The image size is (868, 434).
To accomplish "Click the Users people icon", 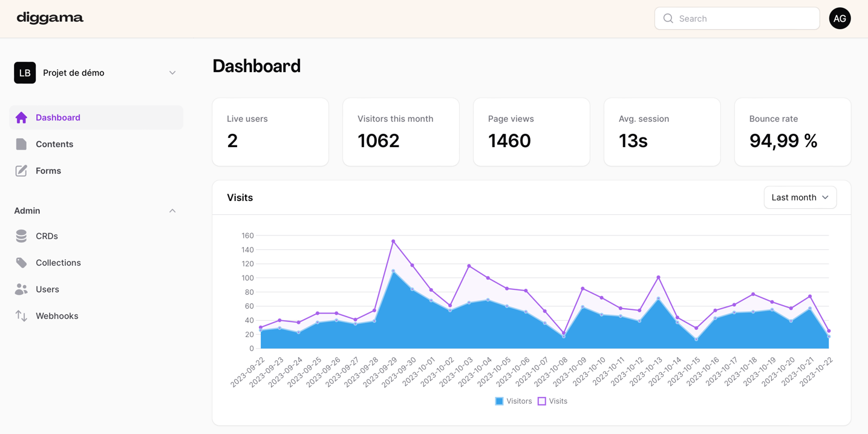I will pos(21,289).
